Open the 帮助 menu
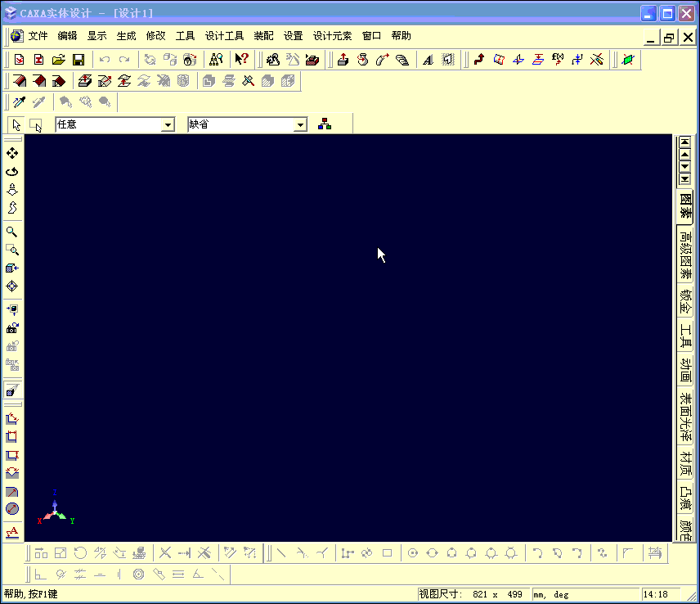This screenshot has height=604, width=700. tap(401, 36)
